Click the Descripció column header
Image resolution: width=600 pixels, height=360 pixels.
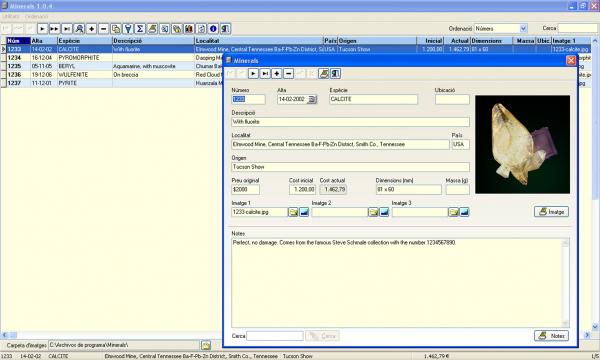(x=153, y=41)
